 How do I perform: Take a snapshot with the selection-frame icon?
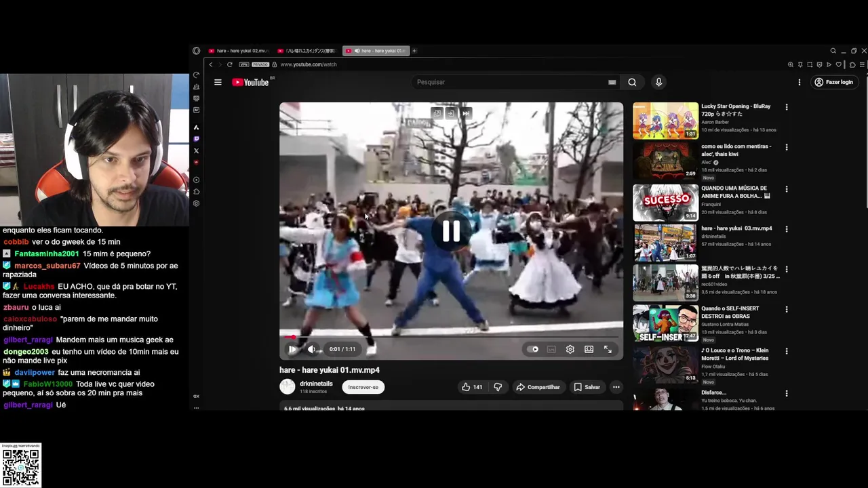[810, 64]
